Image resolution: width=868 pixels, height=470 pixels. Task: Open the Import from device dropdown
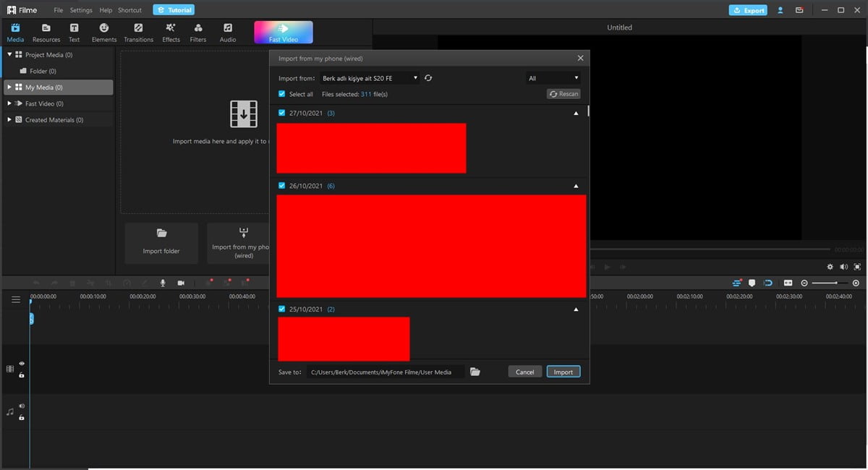point(369,78)
